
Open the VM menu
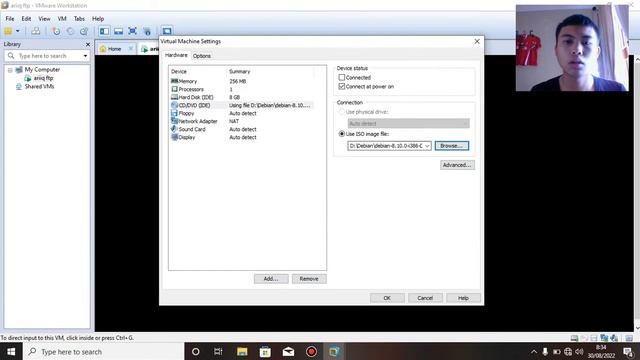pyautogui.click(x=62, y=19)
